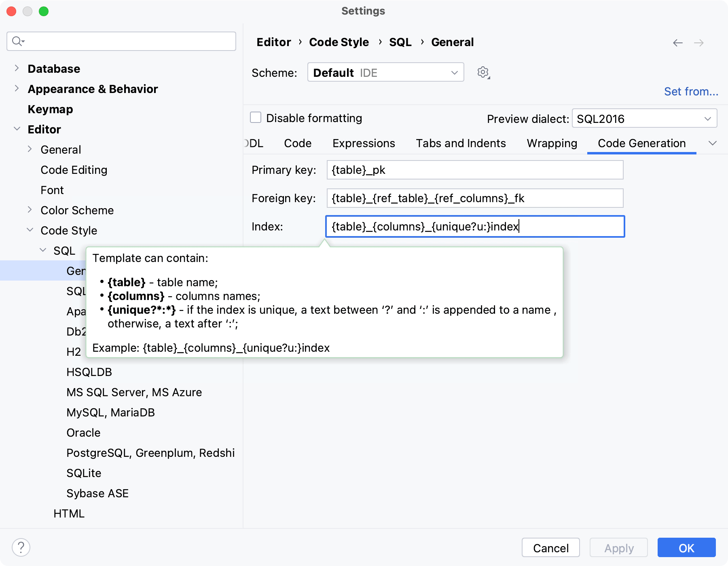Switch to the Expressions tab
This screenshot has height=566, width=728.
click(x=363, y=143)
